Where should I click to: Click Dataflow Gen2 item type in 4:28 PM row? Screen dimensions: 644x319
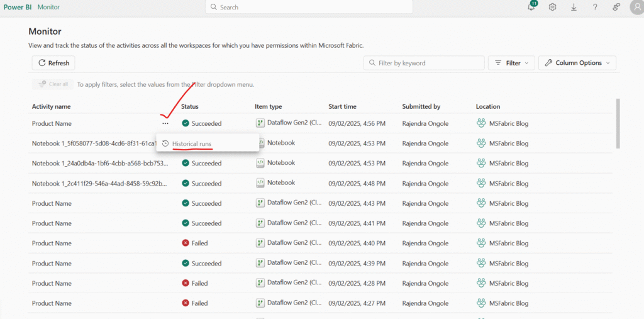coord(294,283)
